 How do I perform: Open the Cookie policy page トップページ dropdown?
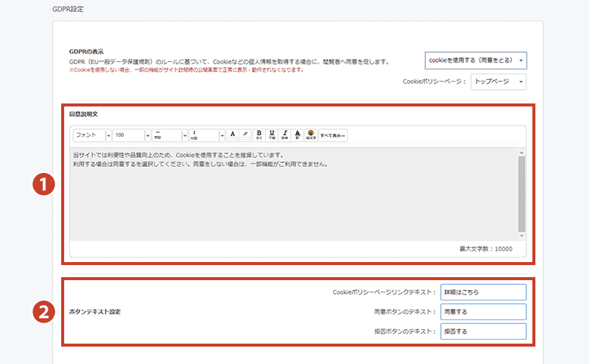(x=498, y=82)
